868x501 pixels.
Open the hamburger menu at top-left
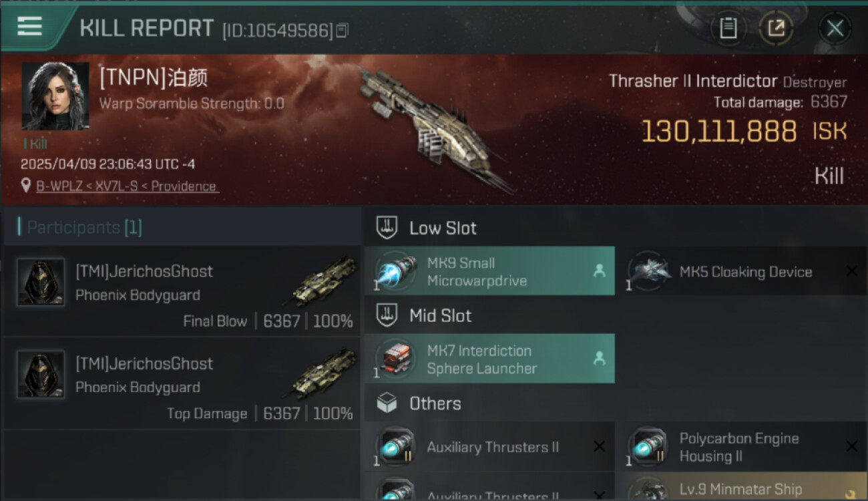[x=30, y=27]
